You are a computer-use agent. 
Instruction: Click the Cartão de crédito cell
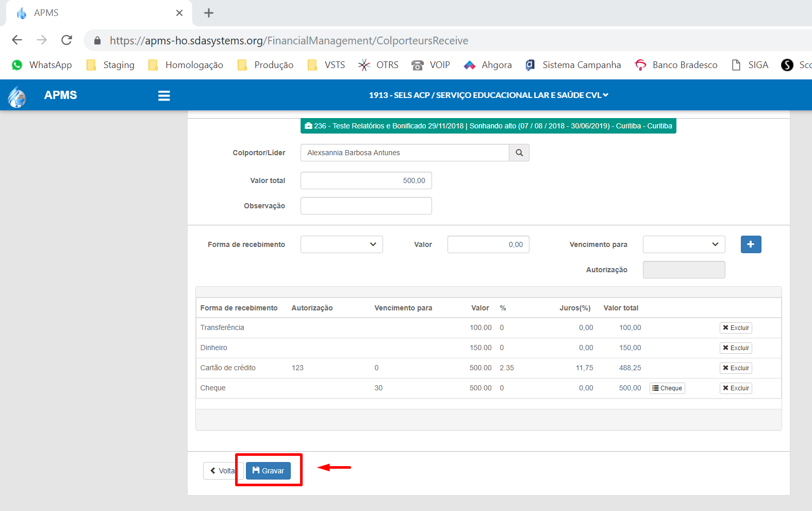coord(228,368)
